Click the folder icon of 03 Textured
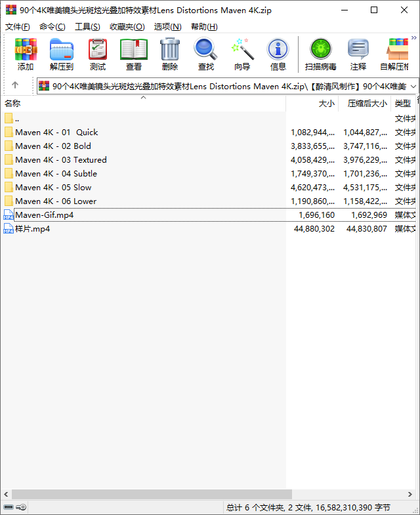This screenshot has height=515, width=420. tap(9, 160)
